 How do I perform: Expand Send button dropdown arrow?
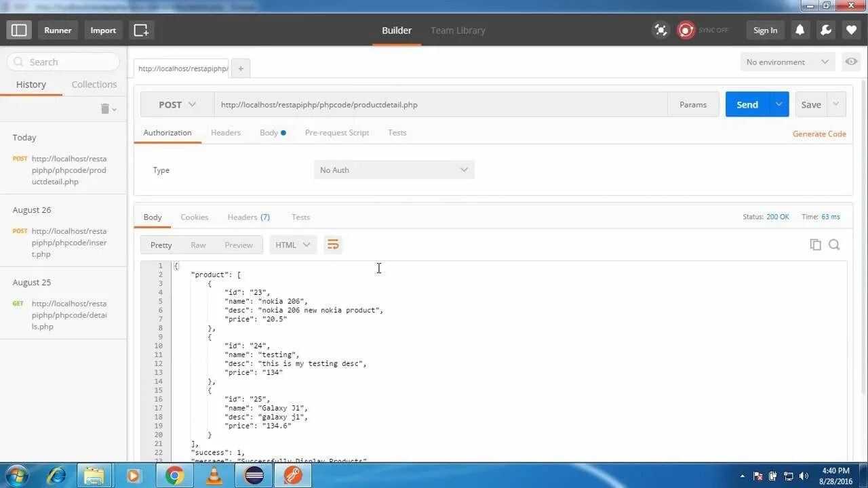778,104
